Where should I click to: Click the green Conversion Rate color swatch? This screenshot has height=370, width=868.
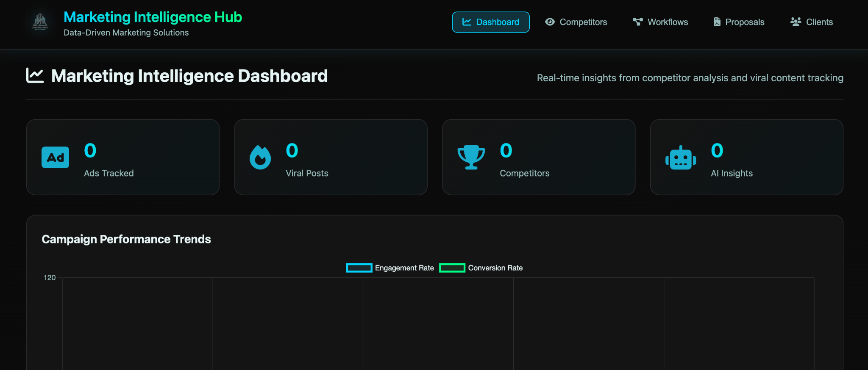pyautogui.click(x=452, y=268)
